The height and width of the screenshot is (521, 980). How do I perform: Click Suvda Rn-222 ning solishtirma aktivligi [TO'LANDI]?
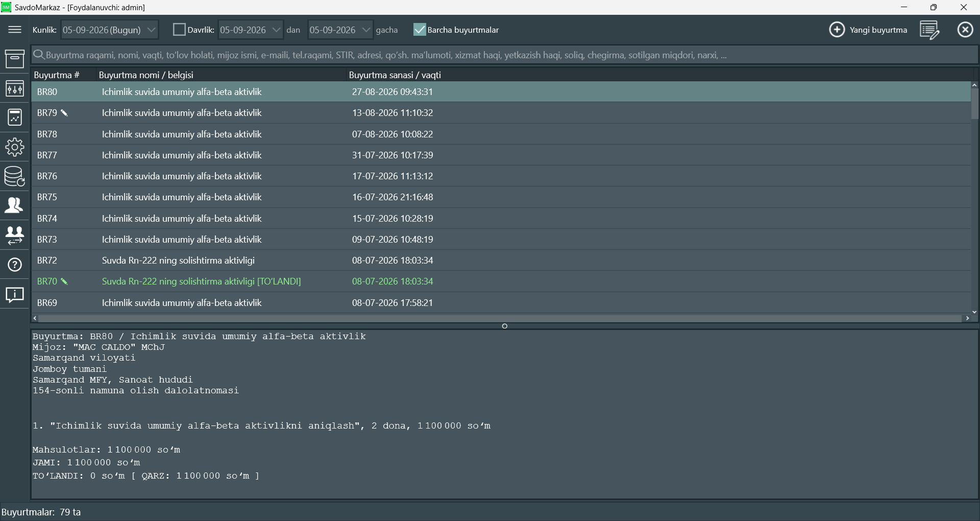201,281
